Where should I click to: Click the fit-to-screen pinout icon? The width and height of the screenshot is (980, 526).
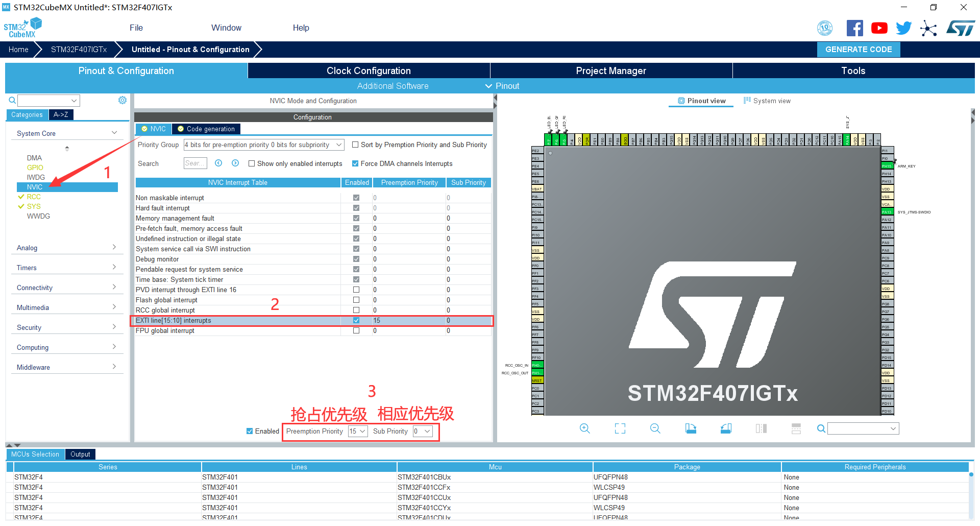[x=620, y=428]
